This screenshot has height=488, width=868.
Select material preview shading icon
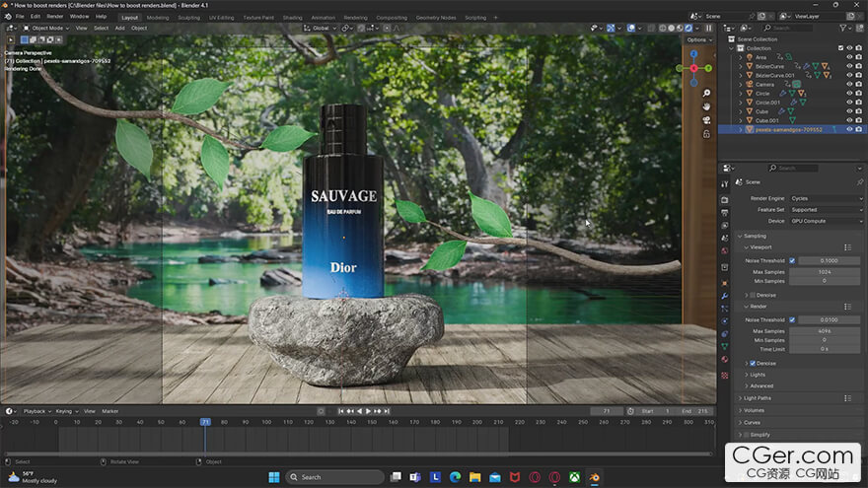pyautogui.click(x=680, y=28)
